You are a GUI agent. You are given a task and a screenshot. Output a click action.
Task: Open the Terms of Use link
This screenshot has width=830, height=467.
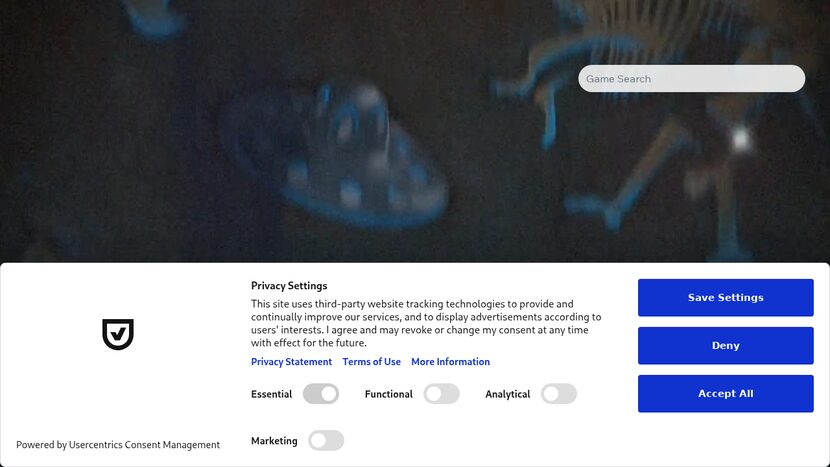tap(371, 362)
